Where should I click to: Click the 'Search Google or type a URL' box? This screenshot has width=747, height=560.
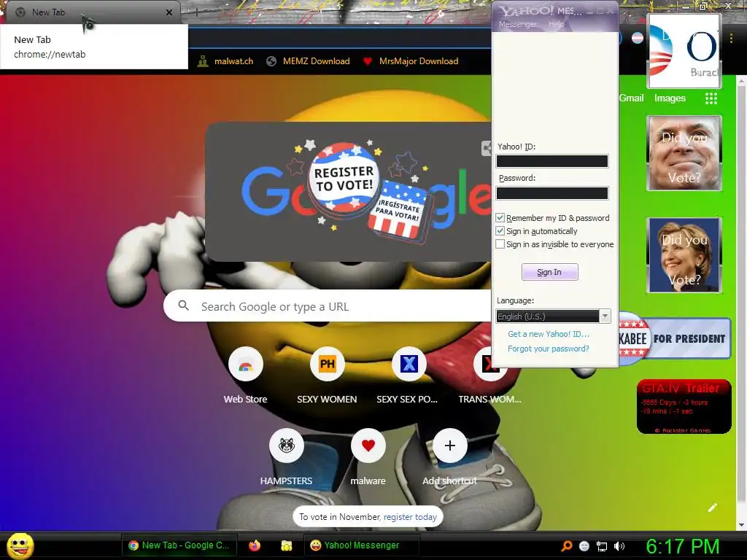point(329,306)
